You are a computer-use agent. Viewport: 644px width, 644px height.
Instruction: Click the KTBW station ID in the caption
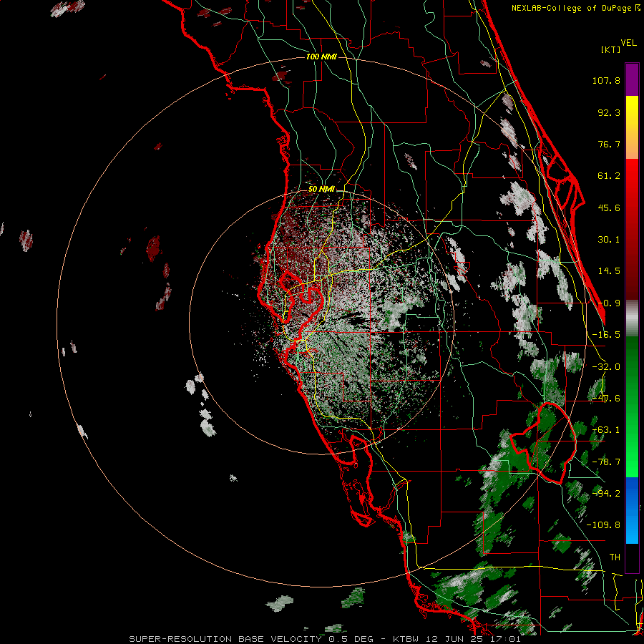[x=406, y=639]
